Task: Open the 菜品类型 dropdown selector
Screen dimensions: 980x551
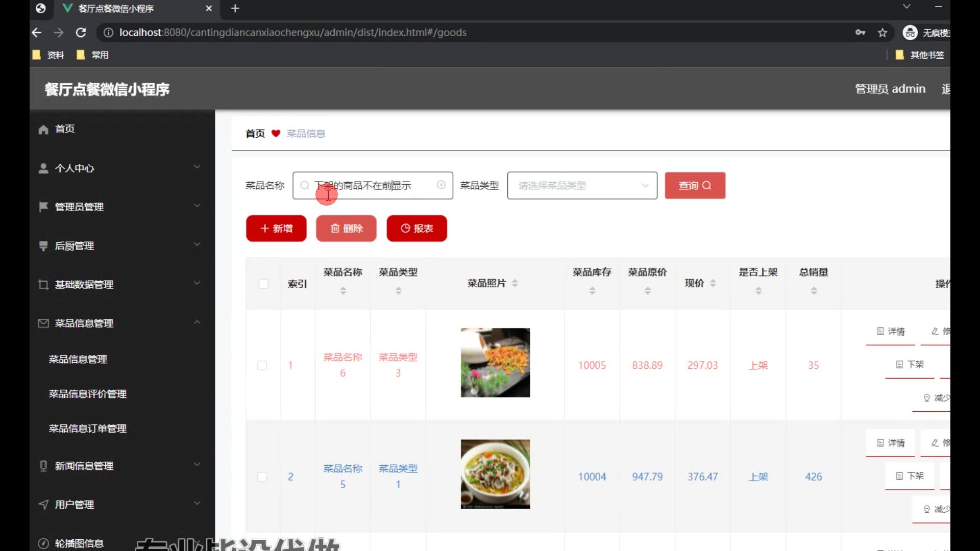Action: coord(582,185)
